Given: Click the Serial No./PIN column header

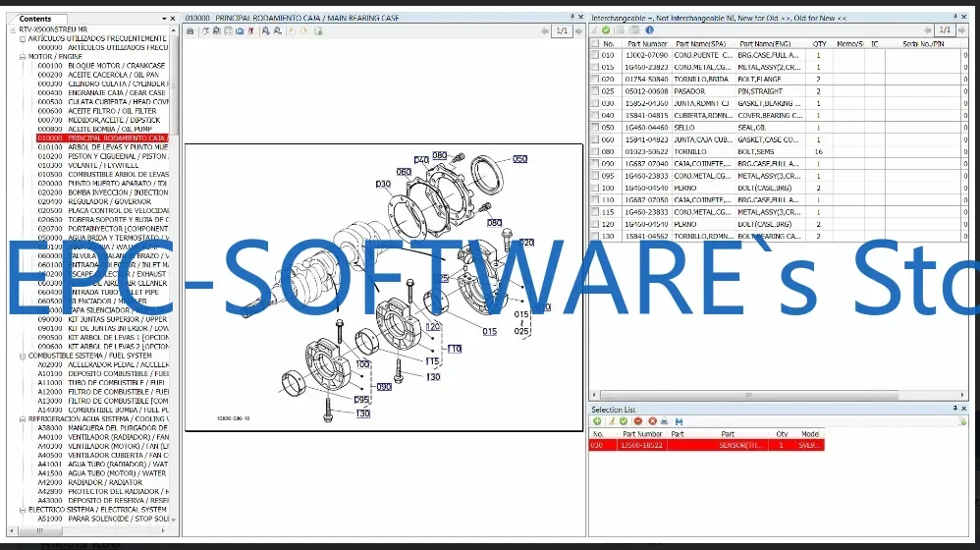Looking at the screenshot, I should 923,44.
